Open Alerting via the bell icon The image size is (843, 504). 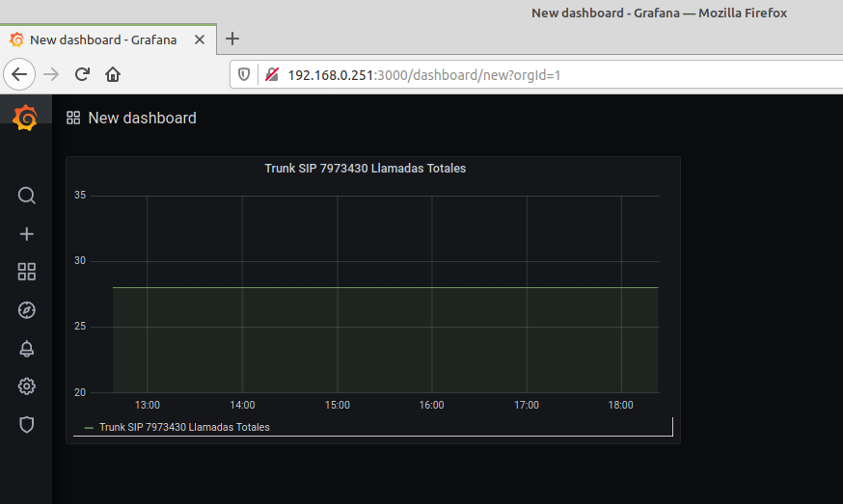(27, 349)
